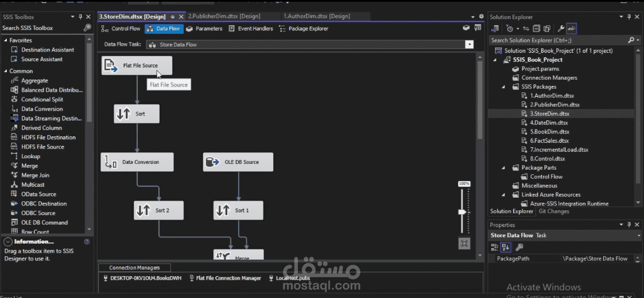Click the Switch Views icon in Solution Explorer

coord(495,29)
